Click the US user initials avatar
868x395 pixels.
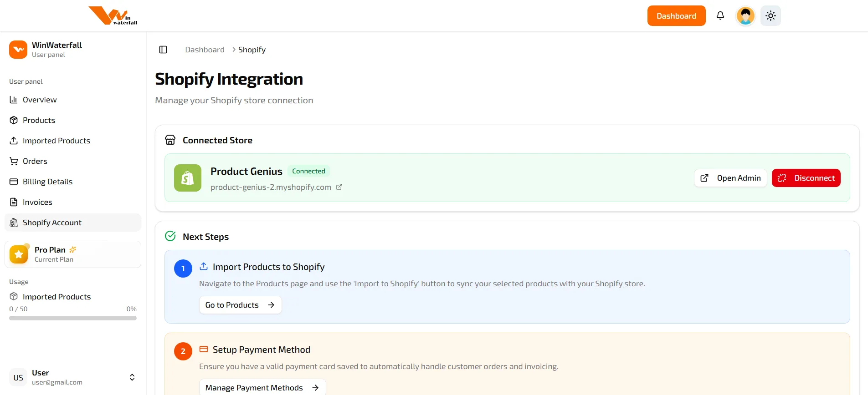[18, 378]
